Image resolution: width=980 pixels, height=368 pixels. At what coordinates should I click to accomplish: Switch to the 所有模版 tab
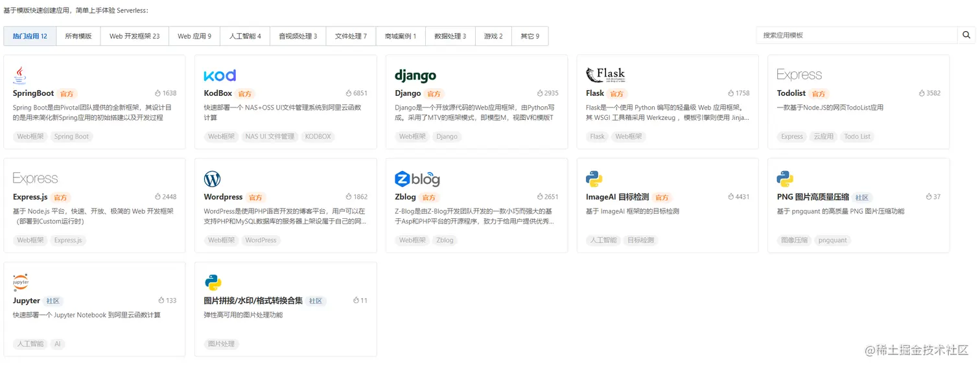[x=78, y=36]
